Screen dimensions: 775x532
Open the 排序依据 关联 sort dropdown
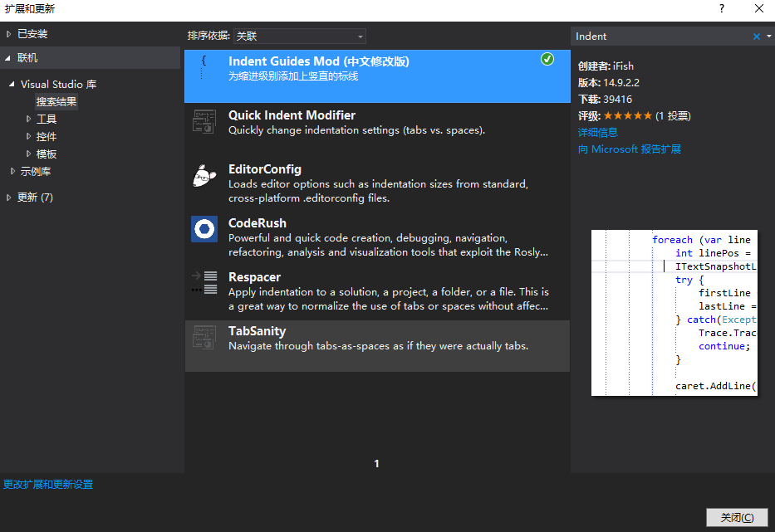pyautogui.click(x=300, y=36)
